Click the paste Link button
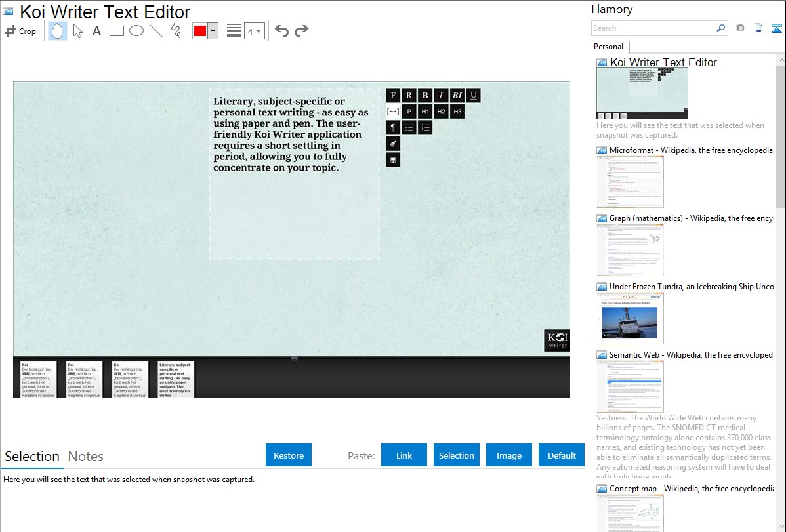Image resolution: width=786 pixels, height=532 pixels. [404, 455]
